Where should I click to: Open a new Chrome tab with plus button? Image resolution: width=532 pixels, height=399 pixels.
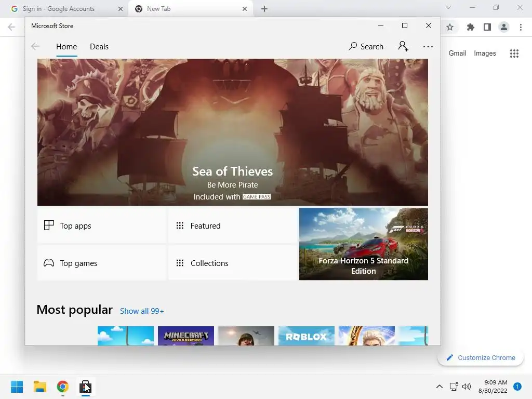pyautogui.click(x=264, y=9)
